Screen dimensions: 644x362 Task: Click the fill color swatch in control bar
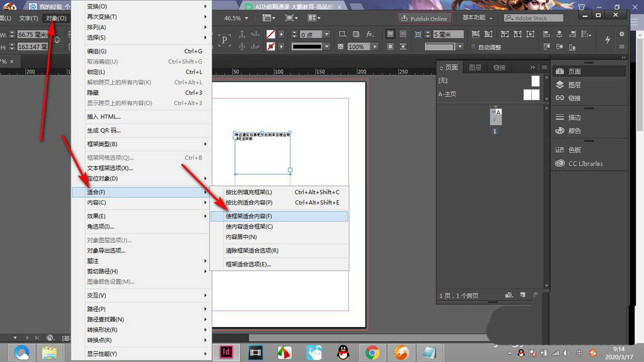(x=270, y=34)
